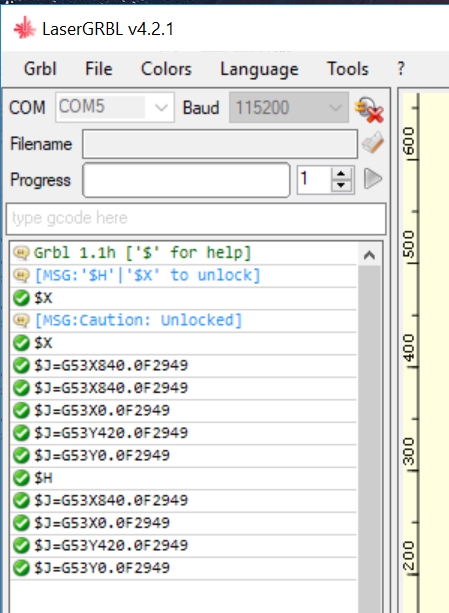This screenshot has height=613, width=449.
Task: Select the "[MSG:'$H'|'$X' to unlock]" log line
Action: click(184, 276)
